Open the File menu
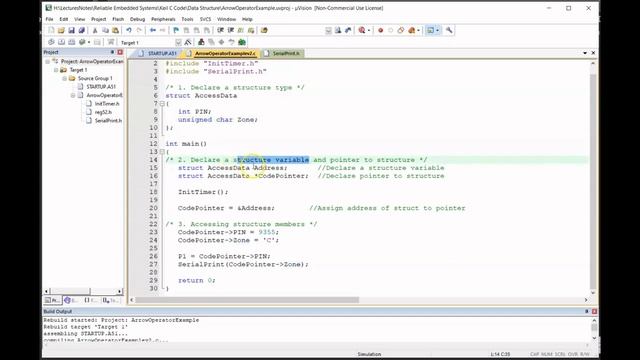The width and height of the screenshot is (640, 360). (x=49, y=19)
